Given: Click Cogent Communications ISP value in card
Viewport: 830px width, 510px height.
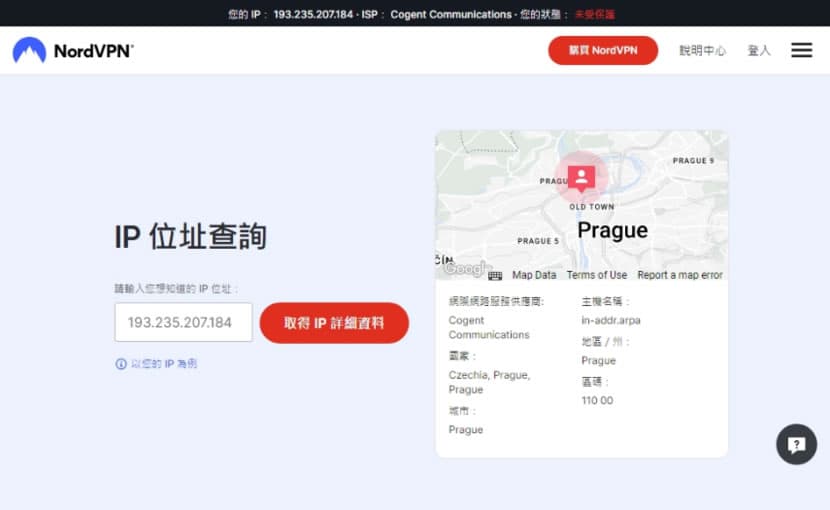Looking at the screenshot, I should [489, 327].
